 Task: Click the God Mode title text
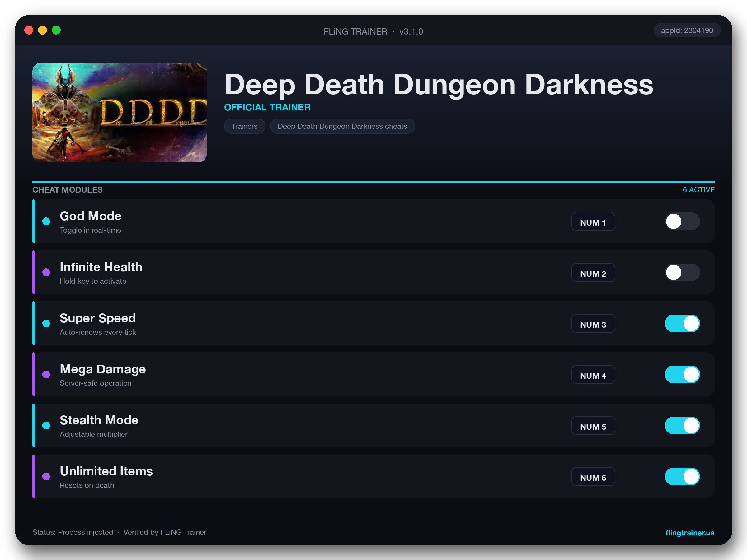[x=91, y=216]
